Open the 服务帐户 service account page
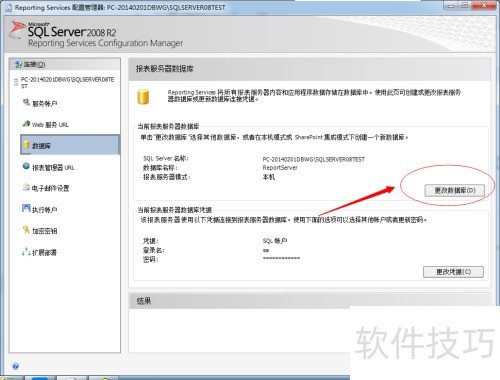 [45, 104]
